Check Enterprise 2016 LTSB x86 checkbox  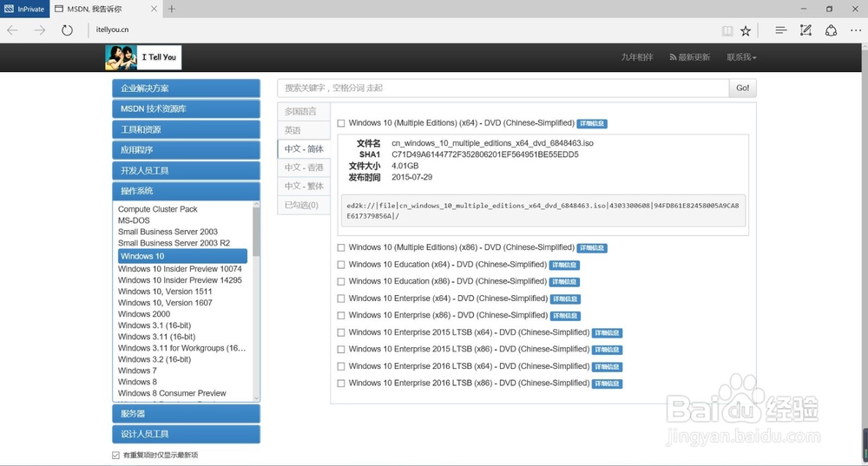(341, 384)
